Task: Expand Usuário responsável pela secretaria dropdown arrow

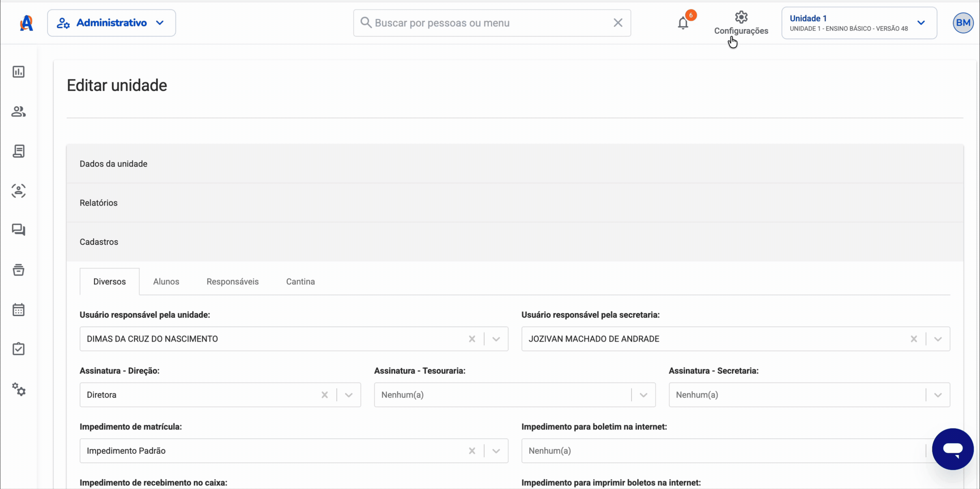Action: click(938, 339)
